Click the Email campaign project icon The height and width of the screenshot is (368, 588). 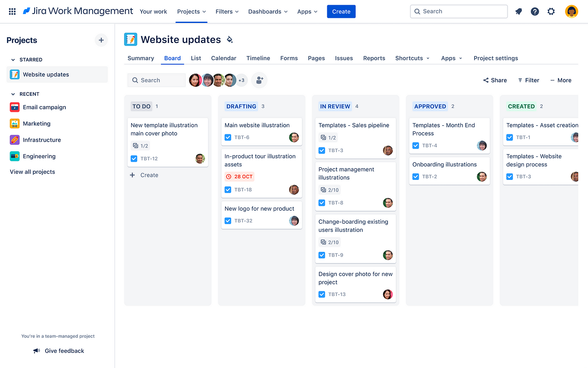pos(15,107)
